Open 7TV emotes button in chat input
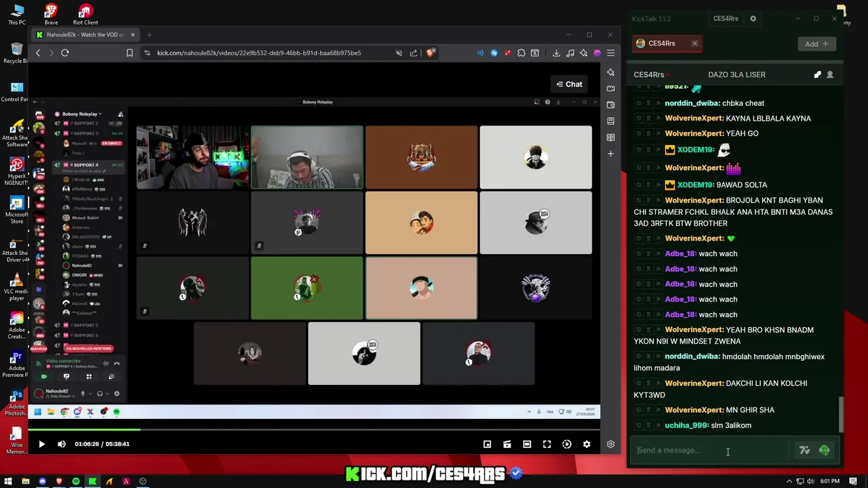 [804, 450]
